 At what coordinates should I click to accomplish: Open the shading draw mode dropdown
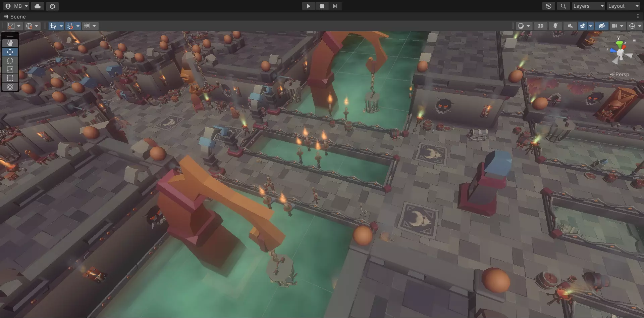(x=524, y=26)
